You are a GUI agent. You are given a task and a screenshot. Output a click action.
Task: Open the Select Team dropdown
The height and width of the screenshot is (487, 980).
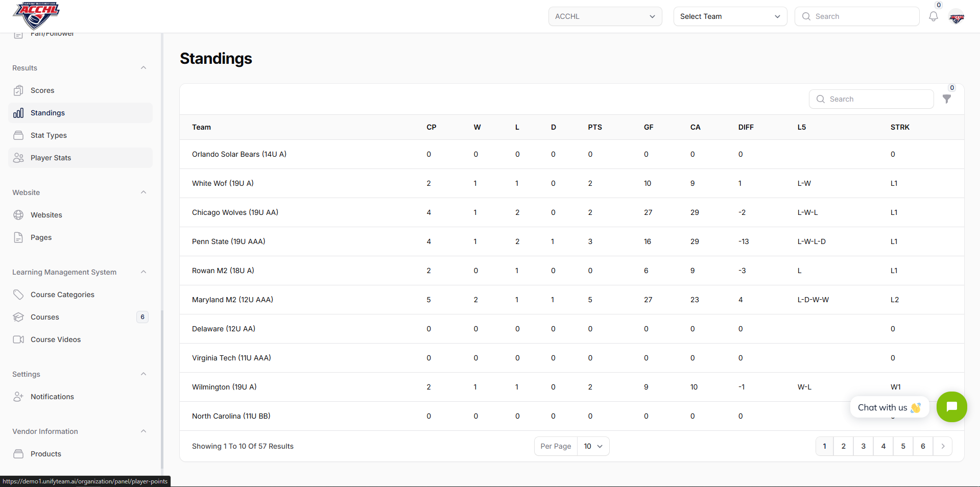pos(729,16)
